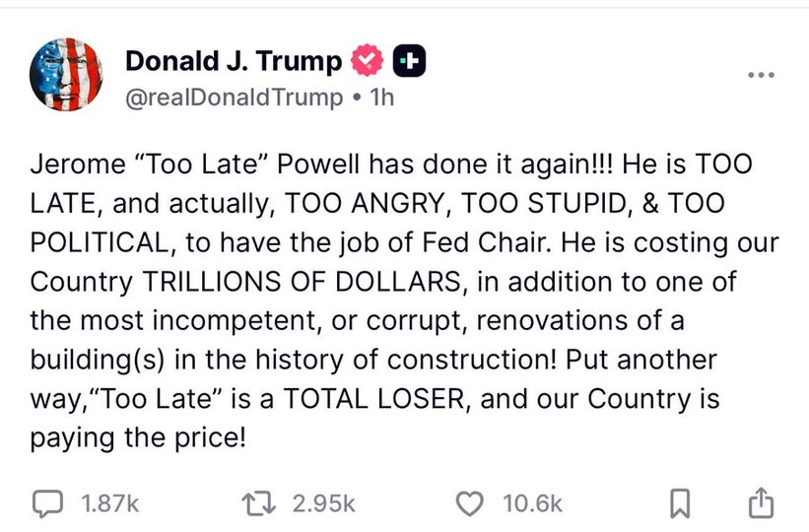The height and width of the screenshot is (532, 809).
Task: Click the Donald J. Trump display name
Action: (234, 62)
